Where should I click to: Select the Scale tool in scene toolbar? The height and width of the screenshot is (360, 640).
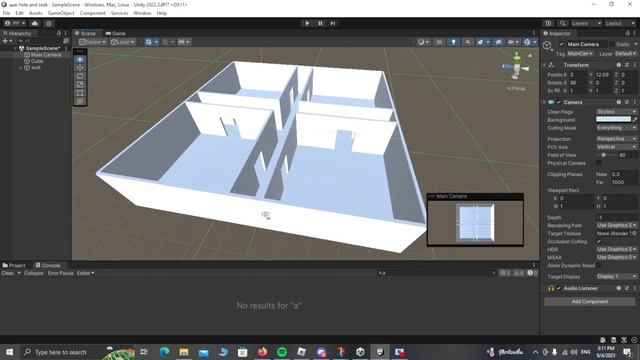(80, 84)
